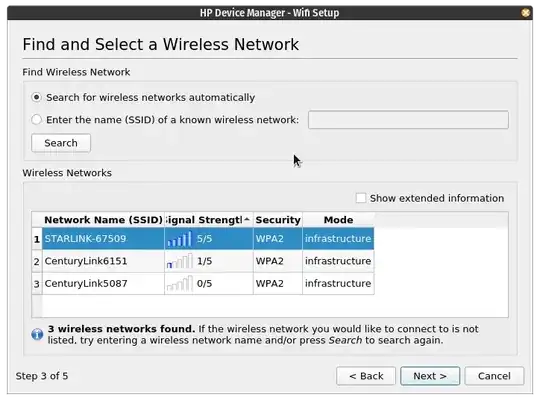Click the Next button
Image resolution: width=540 pixels, height=401 pixels.
[430, 376]
